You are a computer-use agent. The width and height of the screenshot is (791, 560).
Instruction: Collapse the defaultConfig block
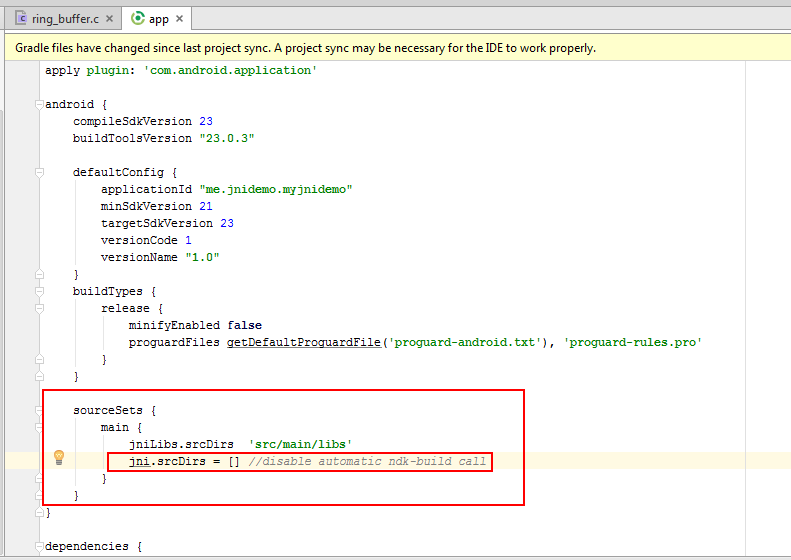click(x=39, y=172)
